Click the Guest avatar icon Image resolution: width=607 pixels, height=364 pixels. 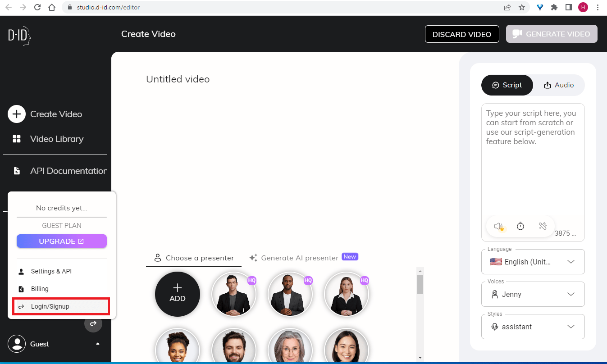pyautogui.click(x=17, y=344)
